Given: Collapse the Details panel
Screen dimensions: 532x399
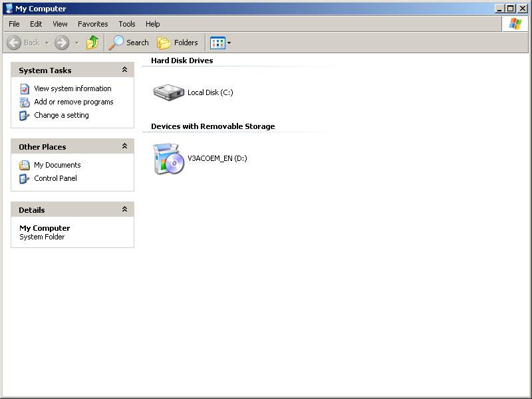Looking at the screenshot, I should click(124, 209).
